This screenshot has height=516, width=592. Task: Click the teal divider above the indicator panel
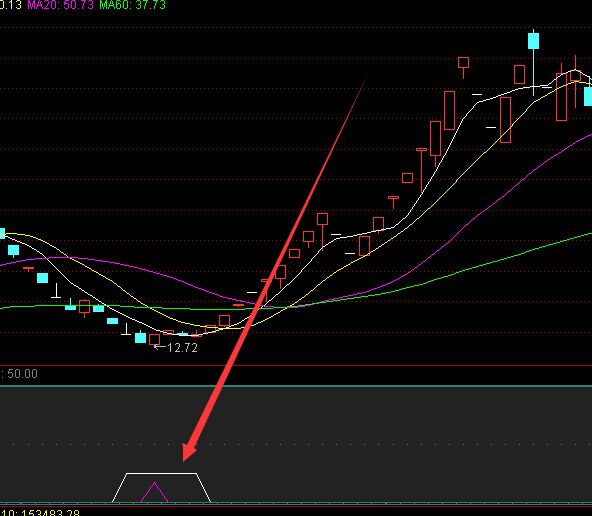(296, 386)
